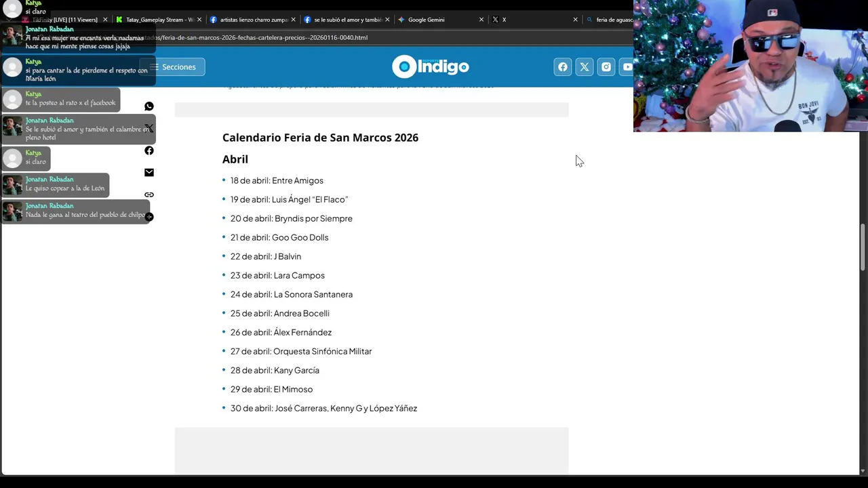The height and width of the screenshot is (488, 868).
Task: Switch to Tatay_Gameplay Stream tab
Action: (159, 20)
